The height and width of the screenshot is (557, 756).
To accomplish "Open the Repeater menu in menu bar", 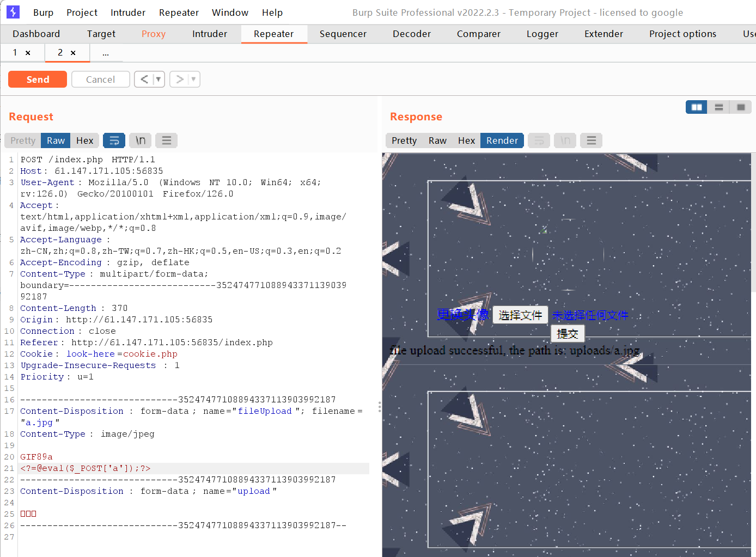I will (x=179, y=13).
